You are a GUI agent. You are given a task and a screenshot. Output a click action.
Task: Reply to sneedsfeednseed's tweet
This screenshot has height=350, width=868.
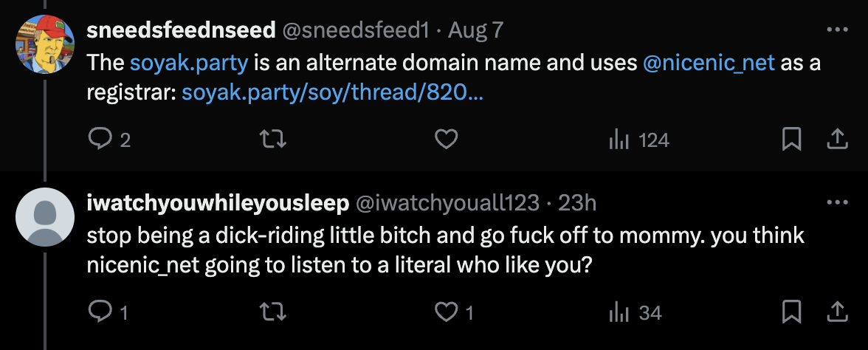tap(98, 140)
